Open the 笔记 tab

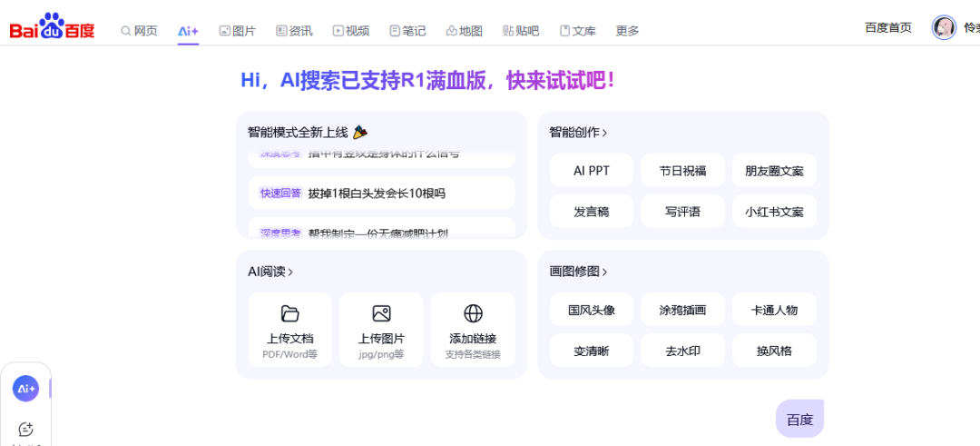point(407,30)
